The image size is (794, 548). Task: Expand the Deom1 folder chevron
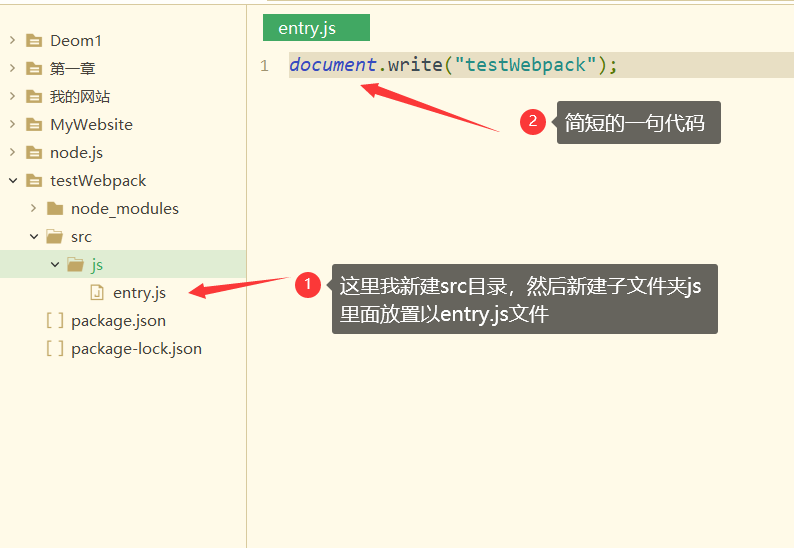click(13, 40)
